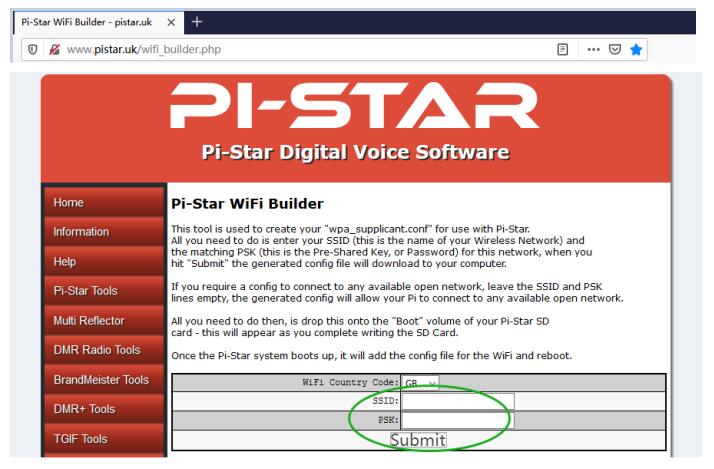Image resolution: width=714 pixels, height=469 pixels.
Task: Open a new tab with plus icon
Action: [x=197, y=21]
